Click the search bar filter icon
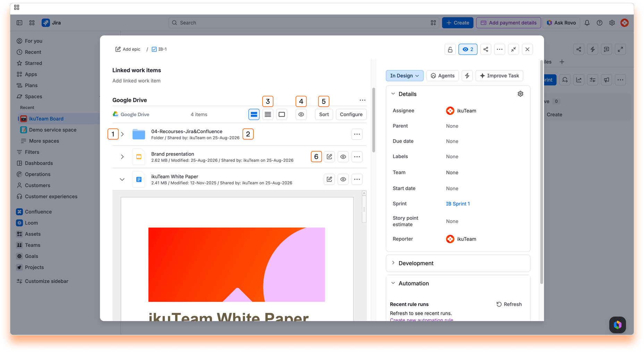 [433, 23]
